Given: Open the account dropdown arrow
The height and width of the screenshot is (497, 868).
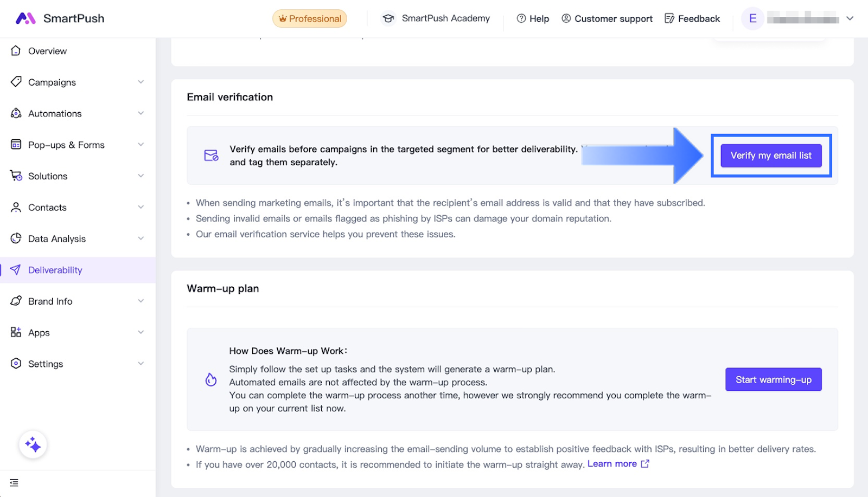Looking at the screenshot, I should [x=850, y=18].
